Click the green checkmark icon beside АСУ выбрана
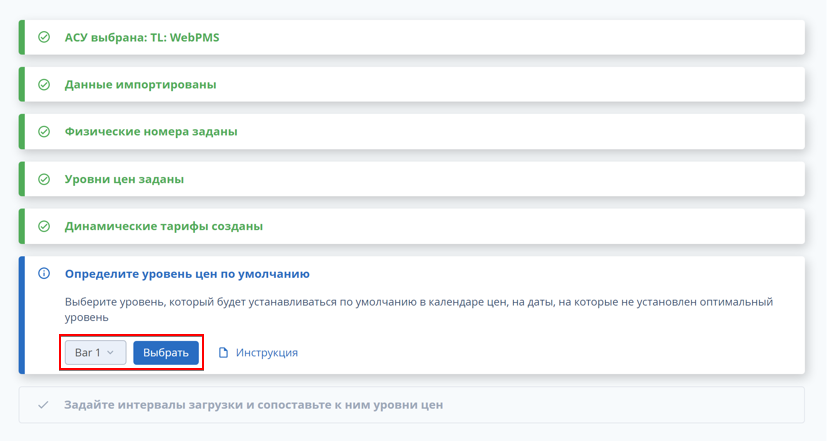The width and height of the screenshot is (827, 441). [x=44, y=37]
